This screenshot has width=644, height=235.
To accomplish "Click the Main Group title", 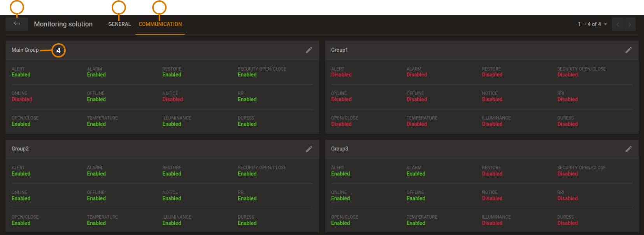I will [x=25, y=50].
